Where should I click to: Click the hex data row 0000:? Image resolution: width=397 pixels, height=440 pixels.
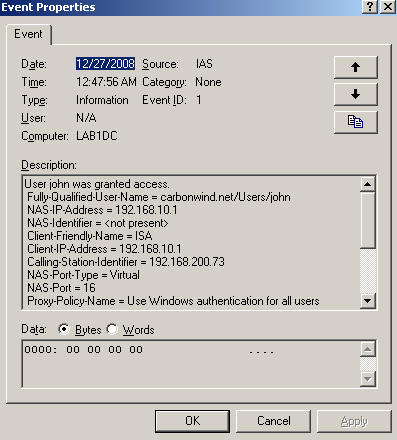coord(149,350)
